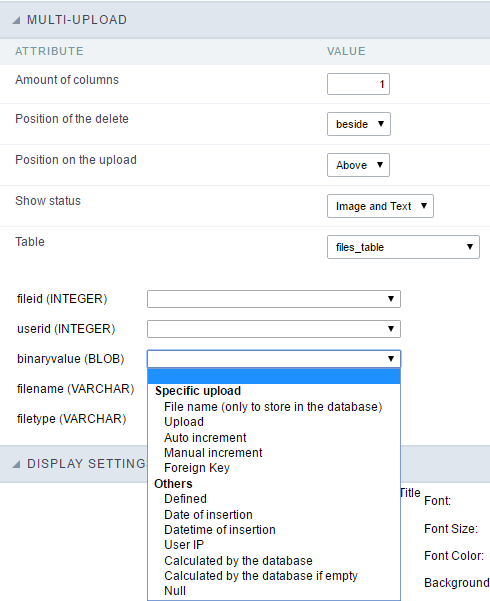Choose Calculated by the database option

[238, 560]
